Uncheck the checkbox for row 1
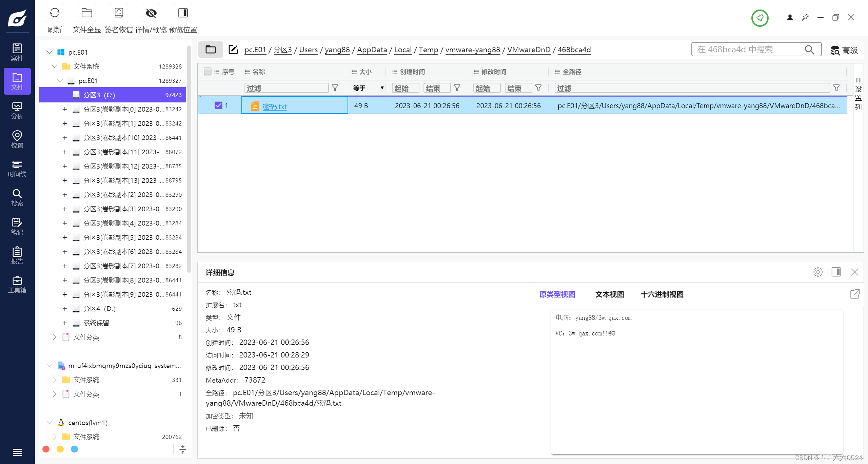 [218, 105]
